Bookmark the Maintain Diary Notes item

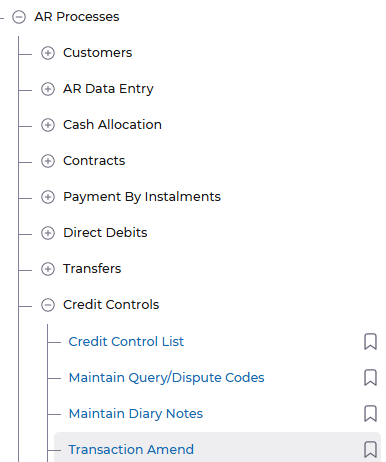[370, 414]
